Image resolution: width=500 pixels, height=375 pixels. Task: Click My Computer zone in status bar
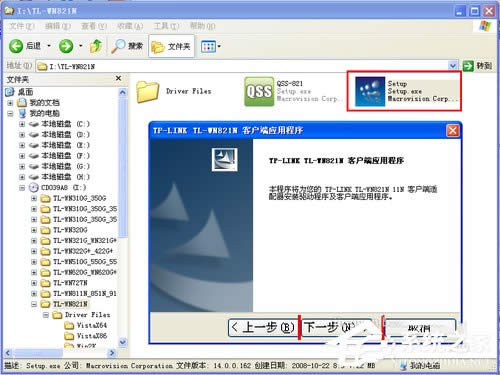tap(420, 366)
